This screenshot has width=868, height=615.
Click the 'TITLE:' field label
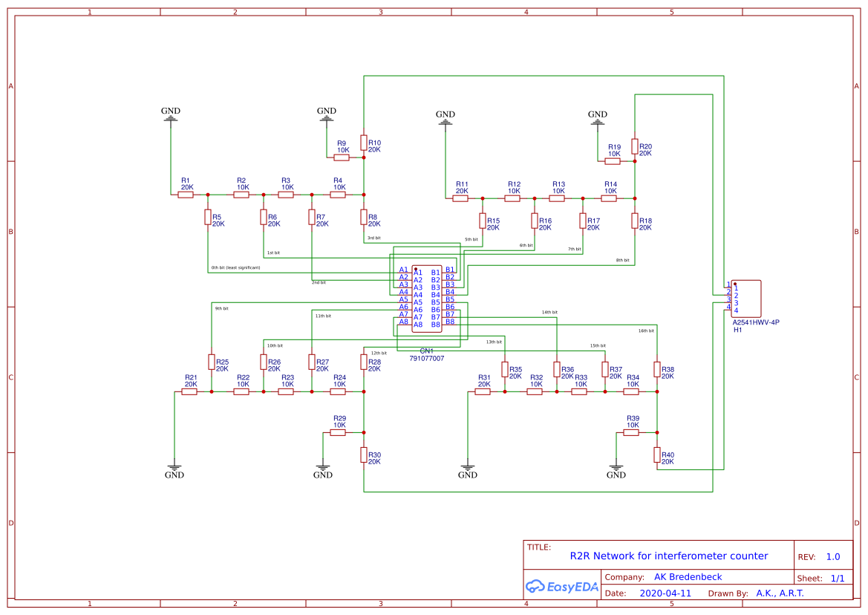coord(539,547)
